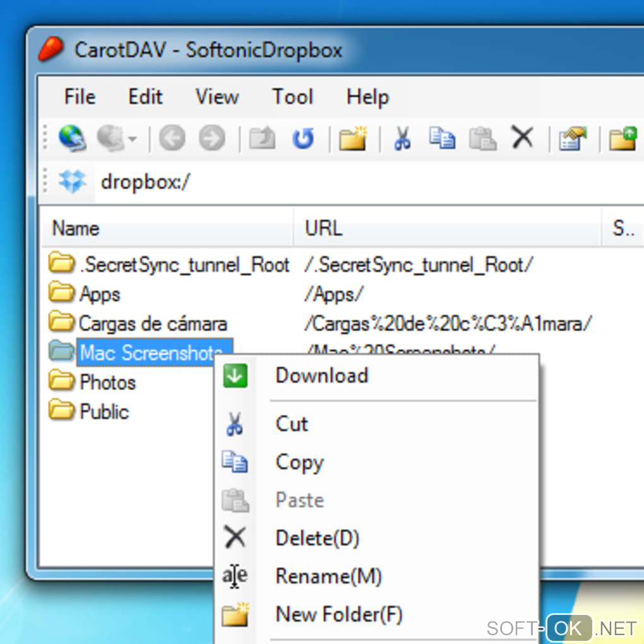
Task: Click the dropbox:/ address field
Action: pyautogui.click(x=369, y=181)
